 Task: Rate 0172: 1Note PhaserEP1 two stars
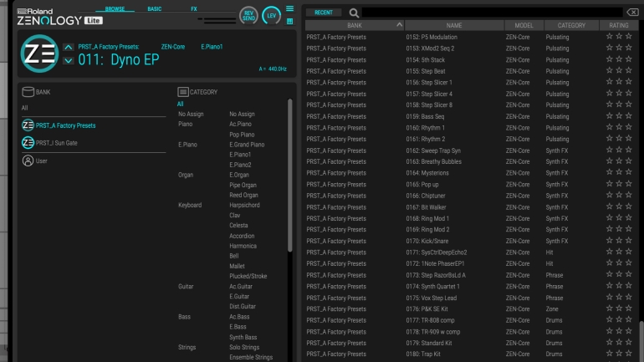click(x=619, y=263)
